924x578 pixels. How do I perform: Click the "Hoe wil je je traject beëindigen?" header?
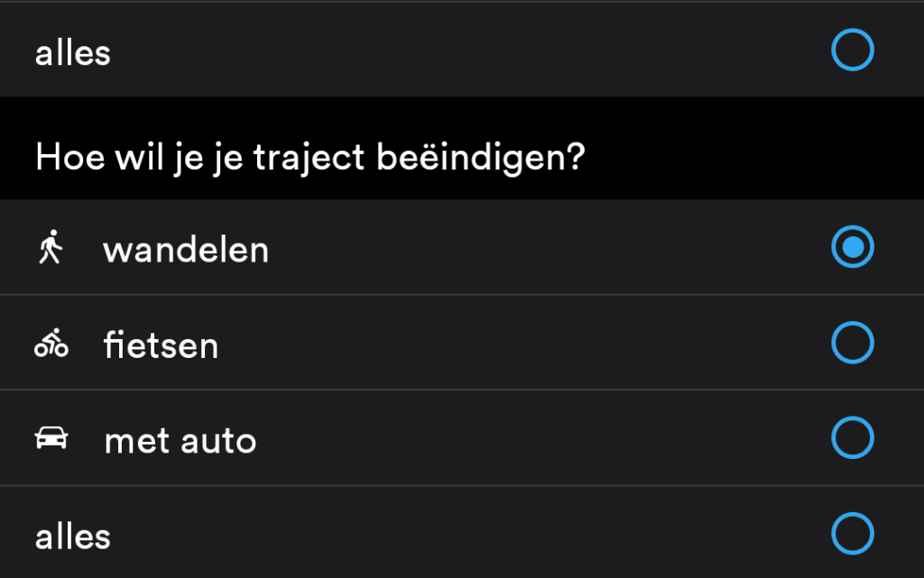point(310,158)
